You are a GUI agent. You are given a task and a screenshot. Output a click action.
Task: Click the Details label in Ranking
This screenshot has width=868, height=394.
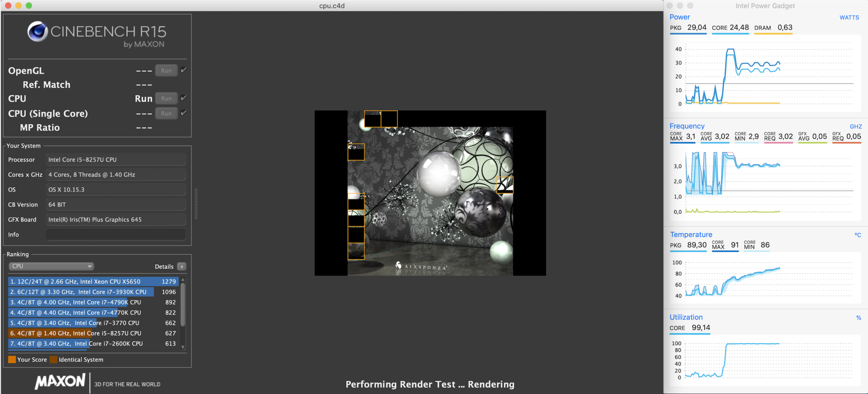[x=164, y=267]
